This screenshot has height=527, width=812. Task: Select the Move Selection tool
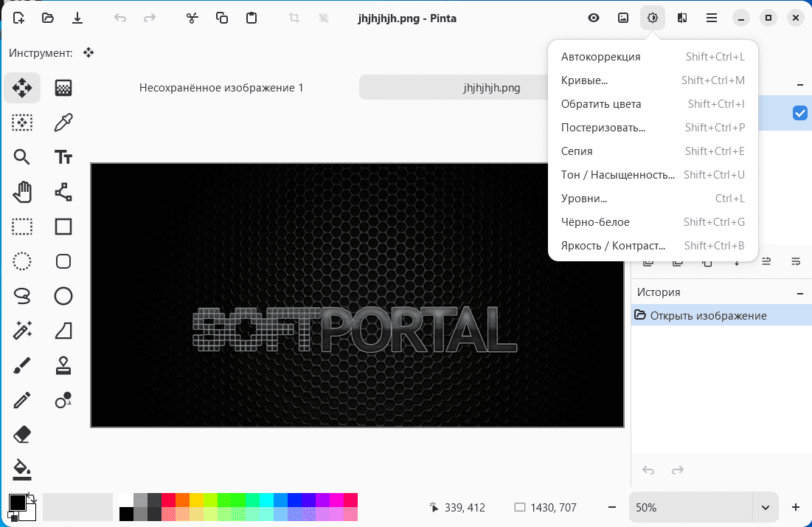[x=22, y=123]
